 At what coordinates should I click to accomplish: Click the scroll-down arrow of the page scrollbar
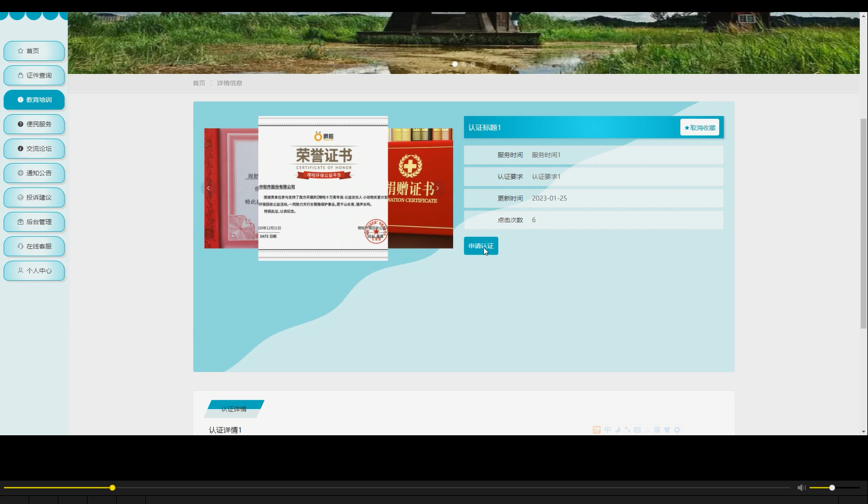point(863,431)
